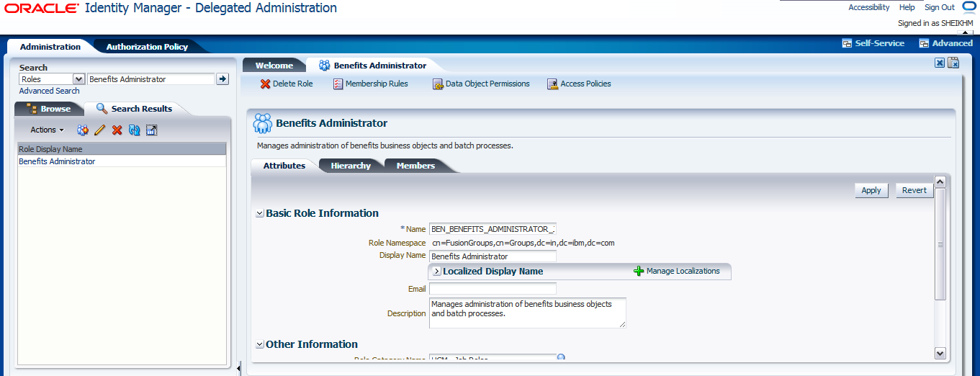Click the Advanced Search link
This screenshot has height=376, width=980.
click(x=49, y=91)
